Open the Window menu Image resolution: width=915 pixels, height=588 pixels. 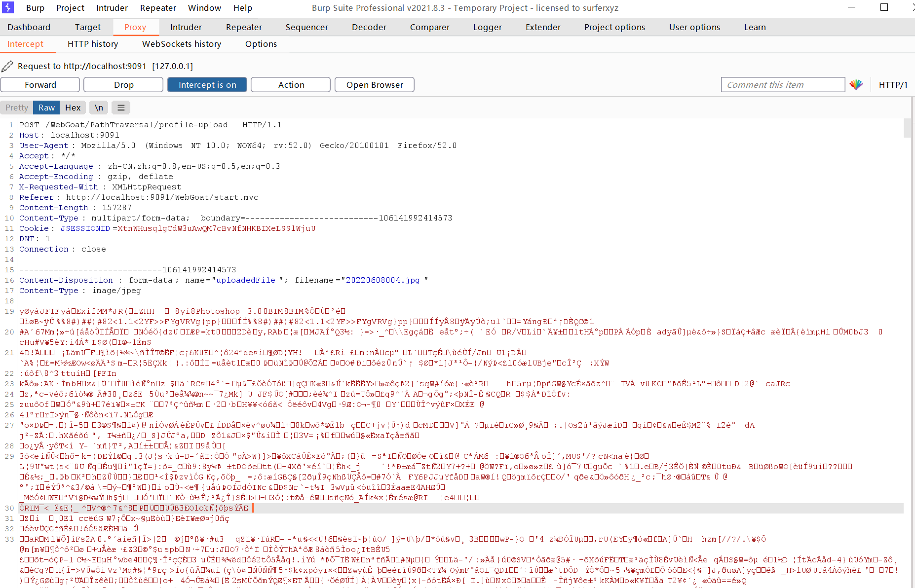[x=204, y=8]
